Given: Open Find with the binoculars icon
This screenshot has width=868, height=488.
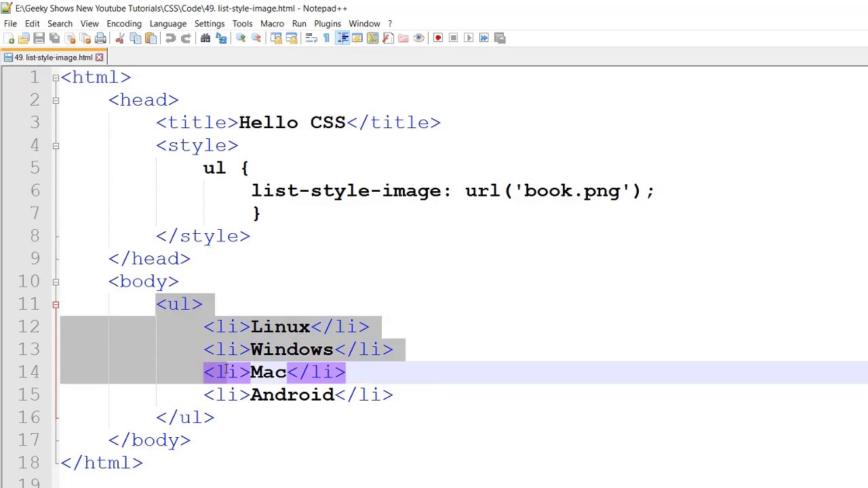Looking at the screenshot, I should click(x=205, y=38).
